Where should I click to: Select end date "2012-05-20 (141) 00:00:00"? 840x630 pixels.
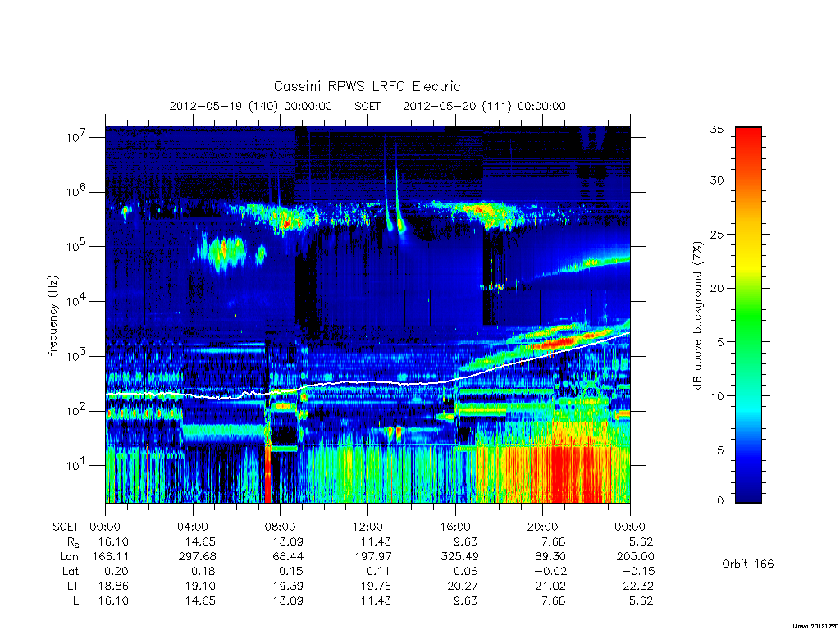tap(484, 106)
